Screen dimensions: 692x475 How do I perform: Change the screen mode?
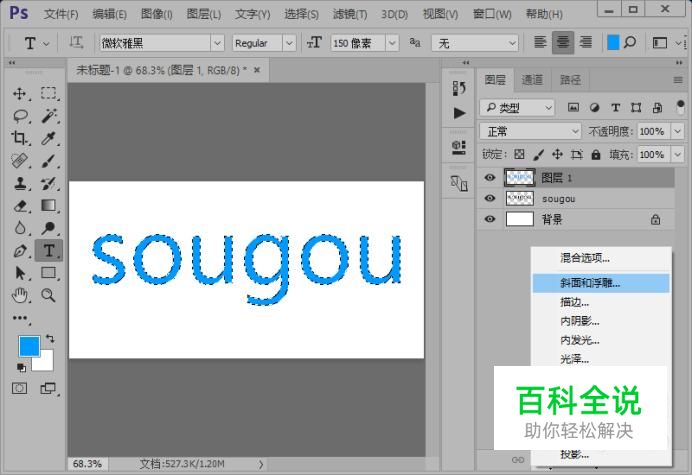pyautogui.click(x=48, y=388)
